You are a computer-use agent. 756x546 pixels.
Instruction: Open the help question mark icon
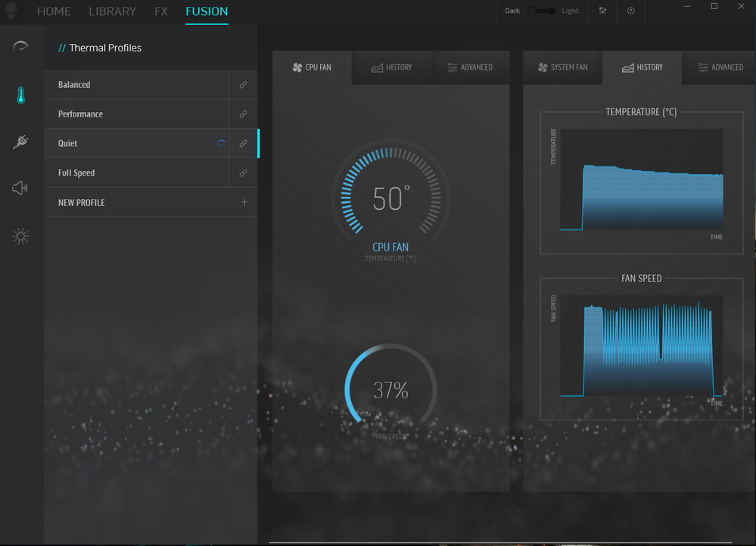630,11
